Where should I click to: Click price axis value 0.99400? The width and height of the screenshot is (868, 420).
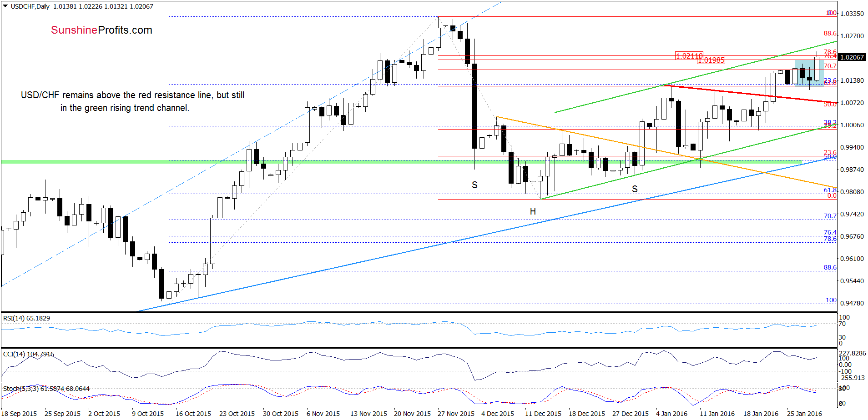coord(852,147)
